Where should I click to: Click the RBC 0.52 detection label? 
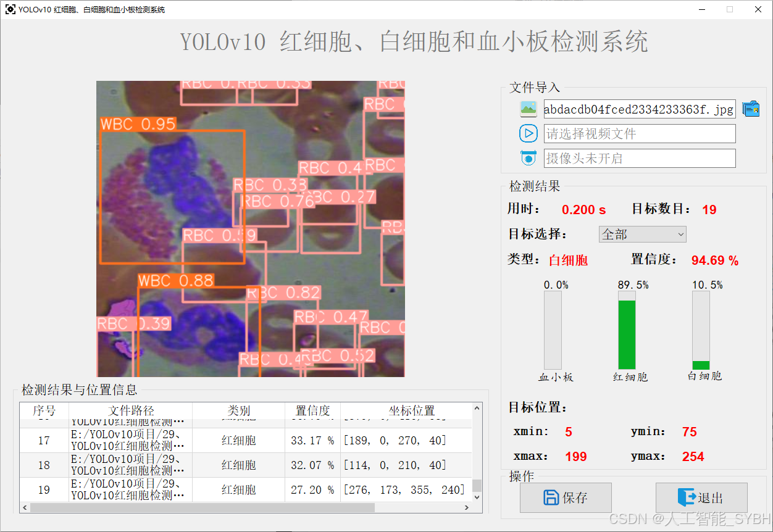click(337, 355)
